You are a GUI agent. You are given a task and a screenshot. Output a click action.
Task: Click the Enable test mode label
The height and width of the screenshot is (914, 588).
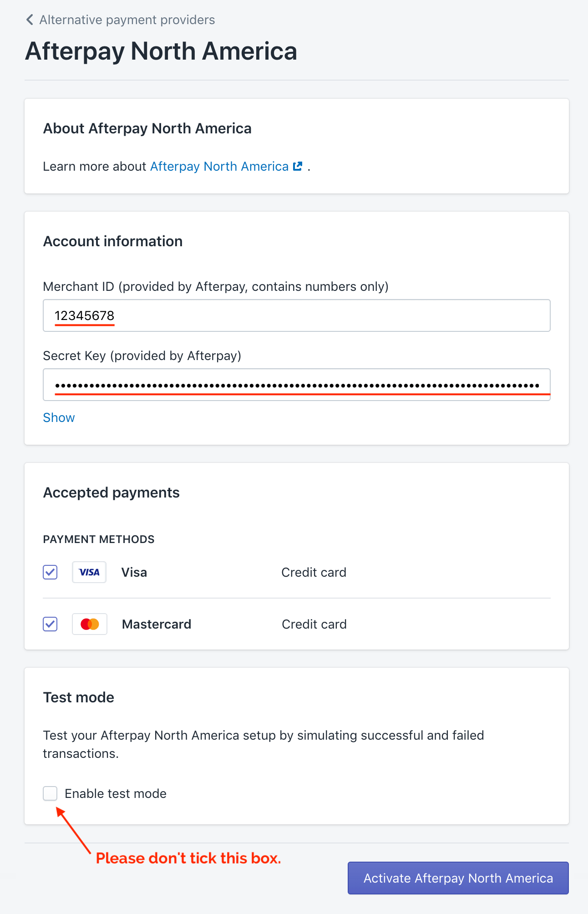coord(116,793)
